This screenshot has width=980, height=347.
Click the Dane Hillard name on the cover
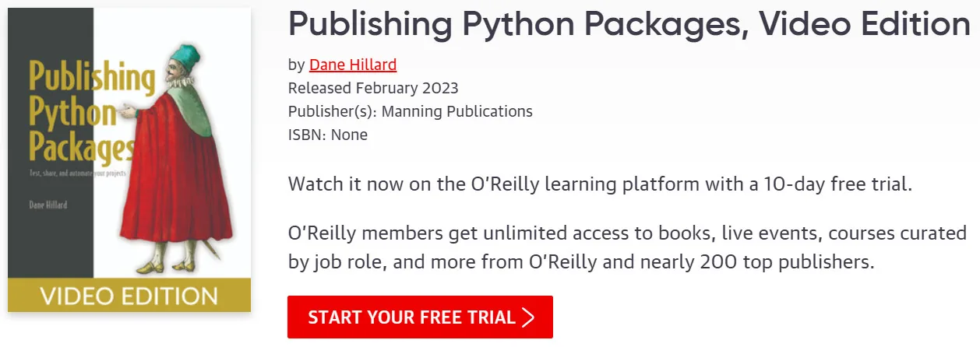tap(49, 205)
